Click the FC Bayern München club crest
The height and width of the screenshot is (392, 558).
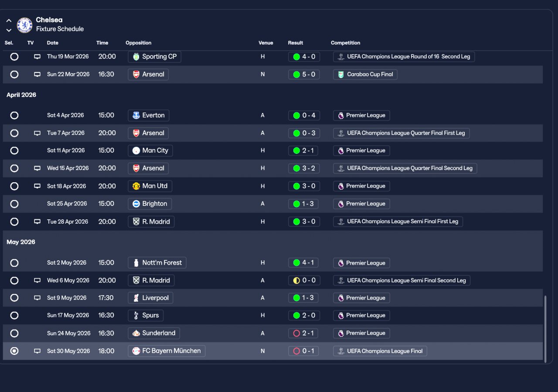pyautogui.click(x=136, y=351)
